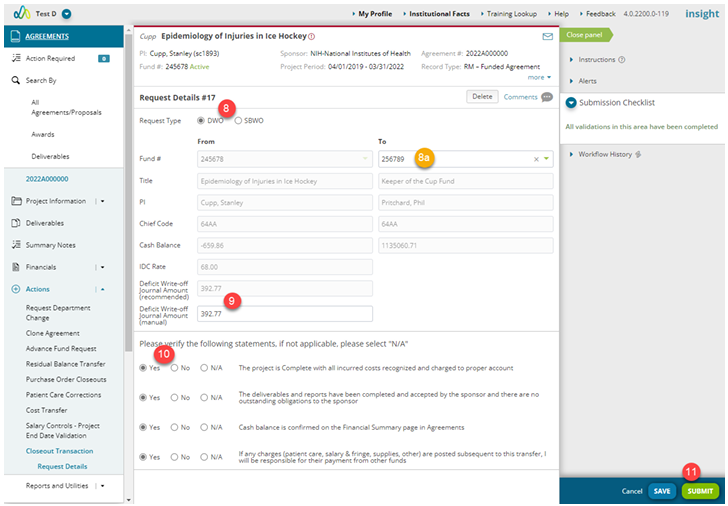The image size is (728, 506).
Task: Open the Comments speech bubble icon
Action: 547,97
